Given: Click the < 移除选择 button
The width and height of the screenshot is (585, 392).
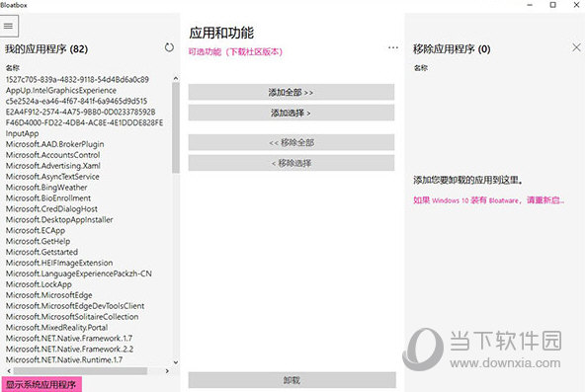Looking at the screenshot, I should pyautogui.click(x=291, y=163).
